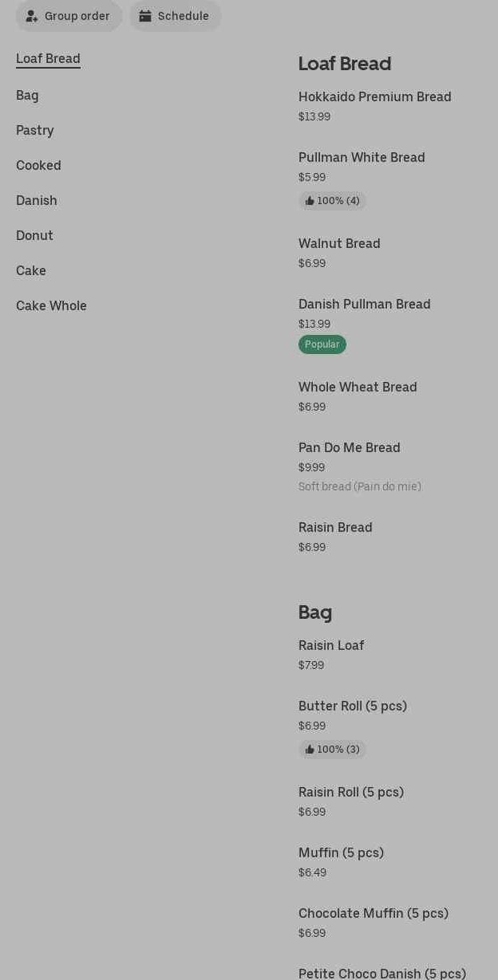Open Hokkaido Premium Bread item
This screenshot has width=498, height=980.
pyautogui.click(x=375, y=97)
